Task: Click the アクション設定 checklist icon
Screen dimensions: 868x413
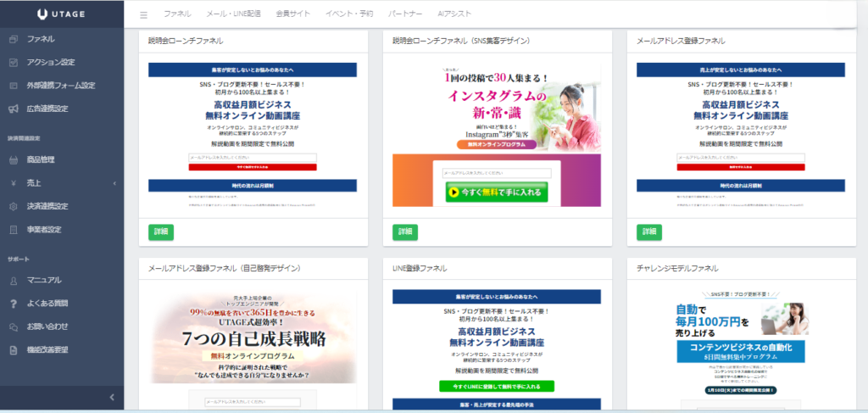Action: pyautogui.click(x=13, y=62)
